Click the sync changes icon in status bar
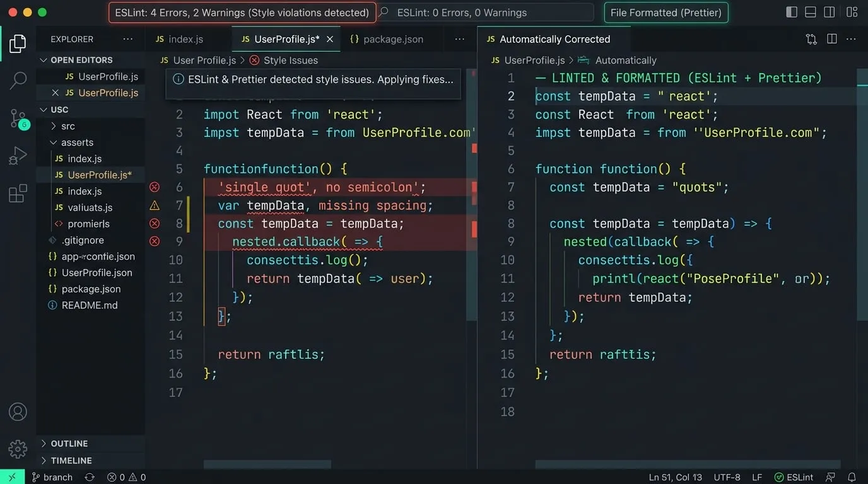 click(x=90, y=477)
